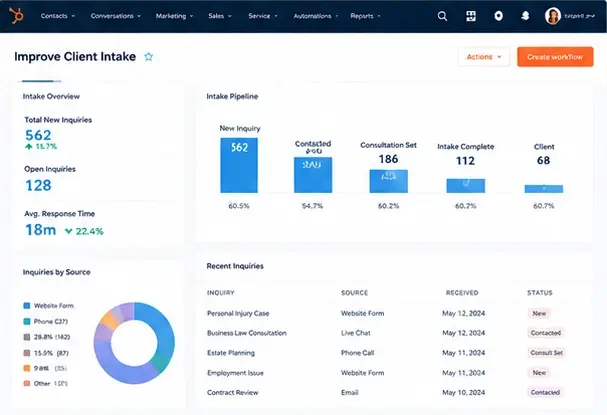Viewport: 607px width, 415px height.
Task: Click the HubSpot sprocket logo
Action: tap(16, 16)
